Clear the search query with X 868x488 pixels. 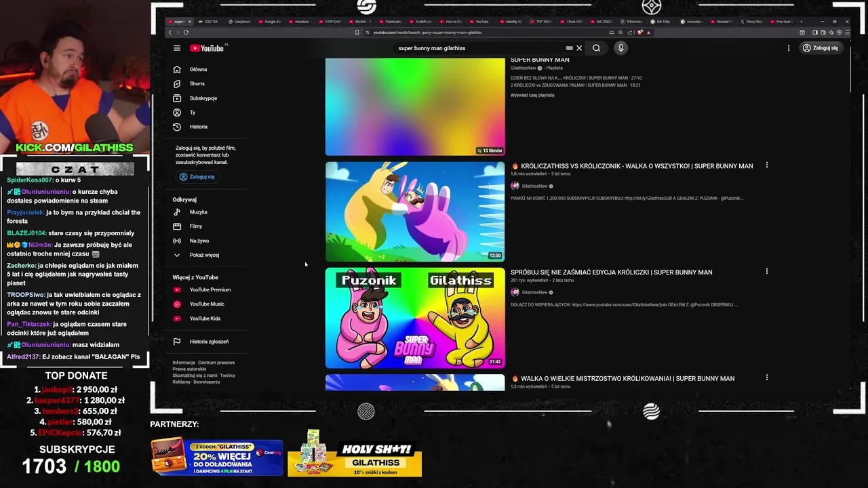(579, 48)
